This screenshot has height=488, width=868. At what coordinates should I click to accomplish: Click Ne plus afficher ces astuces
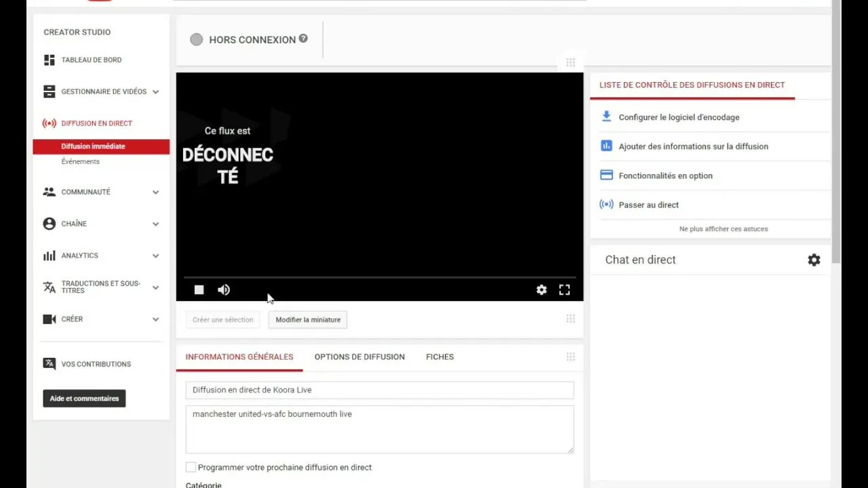click(x=724, y=229)
